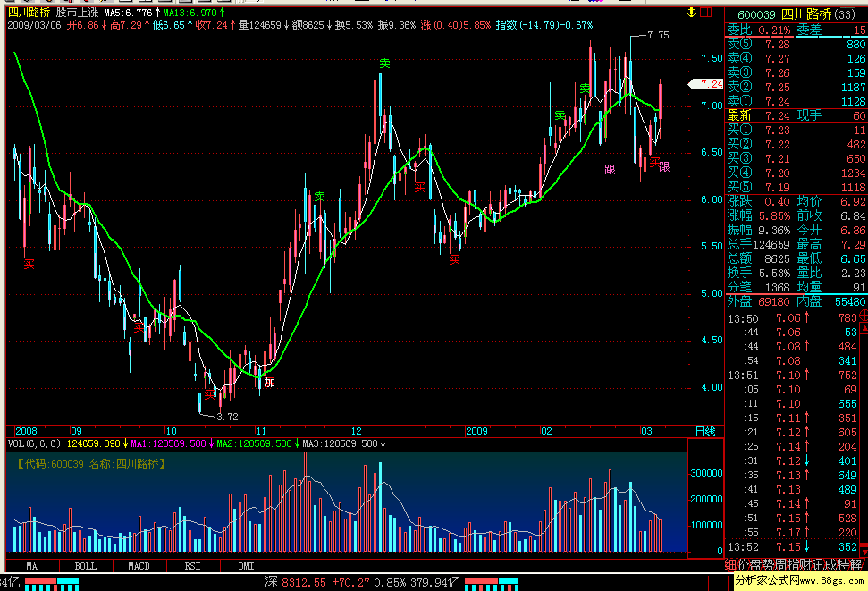Click the 13:52 7.15 tick row
Image resolution: width=868 pixels, height=591 pixels.
tap(793, 547)
